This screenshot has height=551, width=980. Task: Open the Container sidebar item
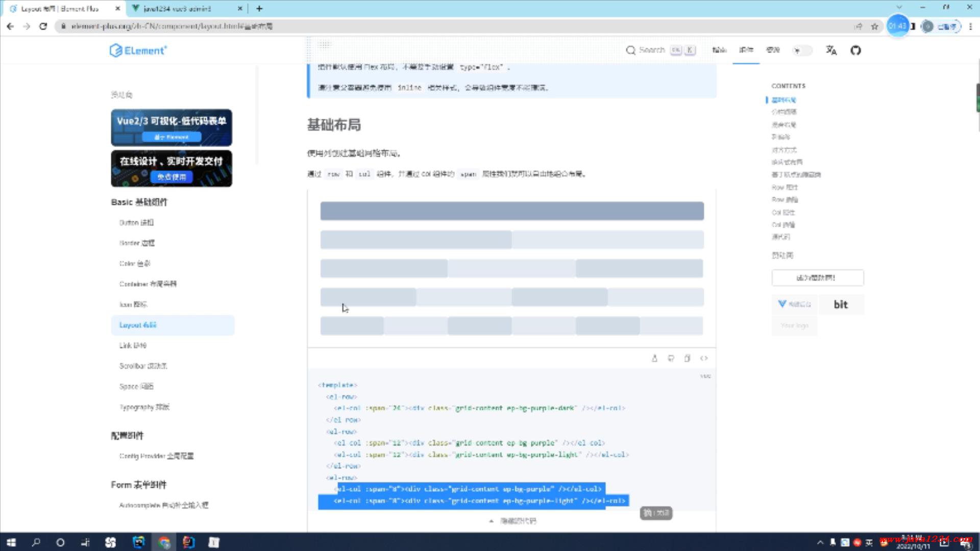(x=148, y=284)
